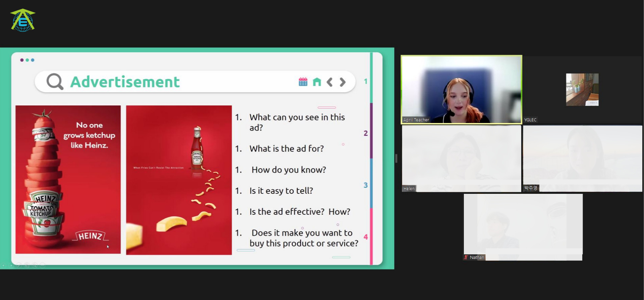Select YGLEC participant's profile picture
The image size is (644, 300).
tap(582, 90)
